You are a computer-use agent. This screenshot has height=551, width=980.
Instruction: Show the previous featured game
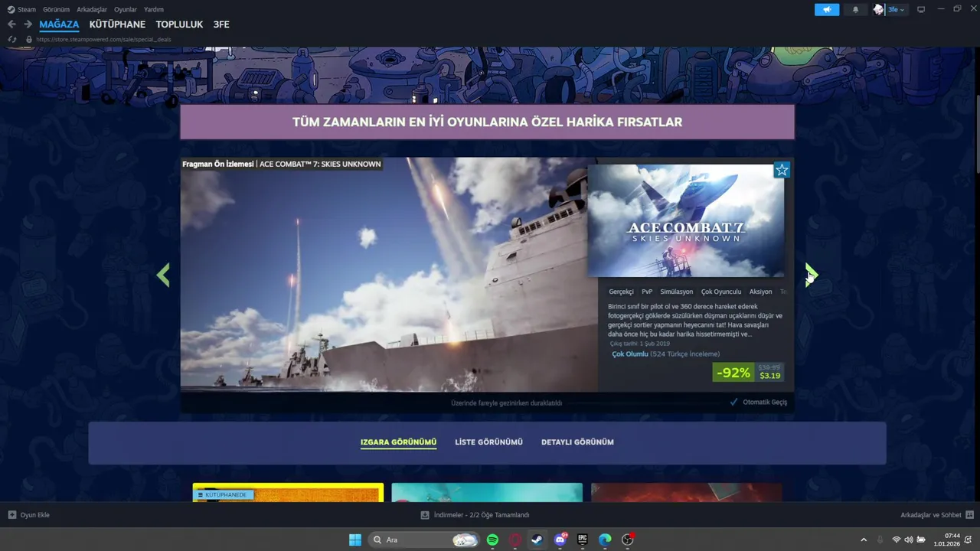coord(163,275)
